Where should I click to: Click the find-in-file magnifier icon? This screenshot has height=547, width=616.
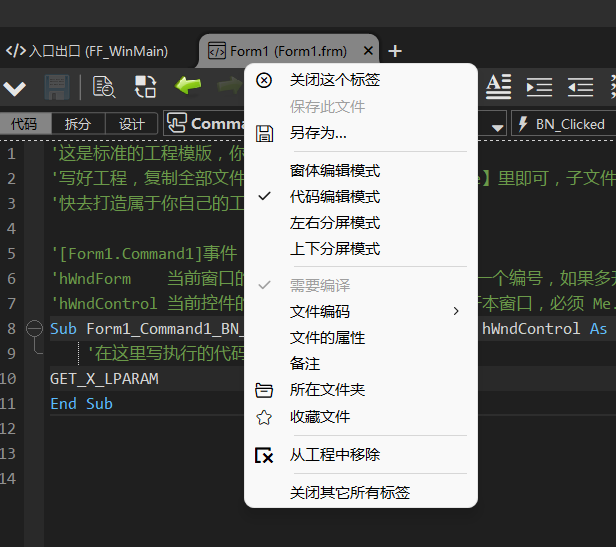click(x=103, y=87)
